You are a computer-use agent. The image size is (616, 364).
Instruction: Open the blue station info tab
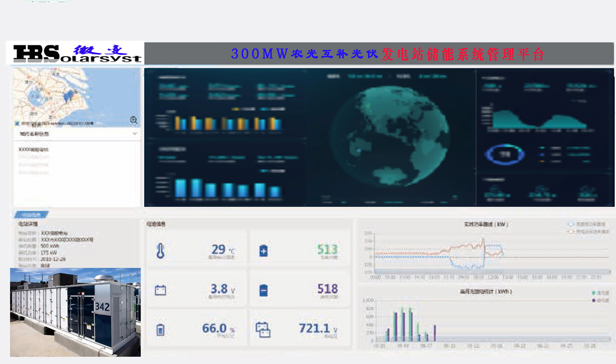pyautogui.click(x=31, y=215)
